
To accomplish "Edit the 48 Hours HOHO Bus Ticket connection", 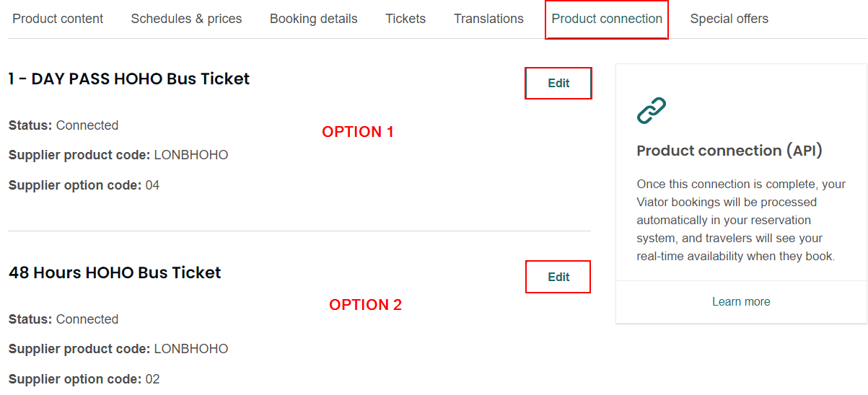I will click(558, 277).
